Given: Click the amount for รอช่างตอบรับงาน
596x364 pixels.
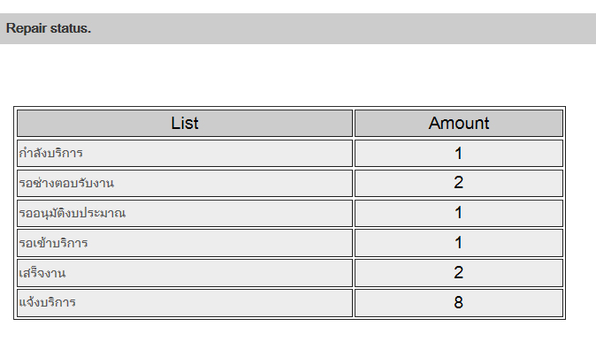Looking at the screenshot, I should pyautogui.click(x=459, y=183).
